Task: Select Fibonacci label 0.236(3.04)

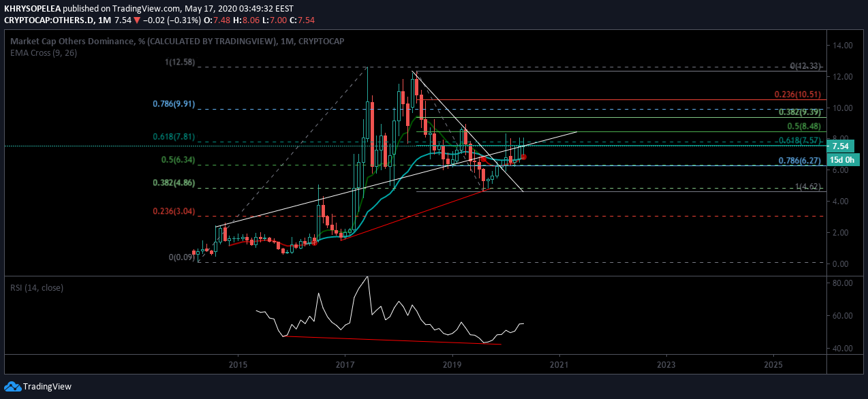Action: 174,211
